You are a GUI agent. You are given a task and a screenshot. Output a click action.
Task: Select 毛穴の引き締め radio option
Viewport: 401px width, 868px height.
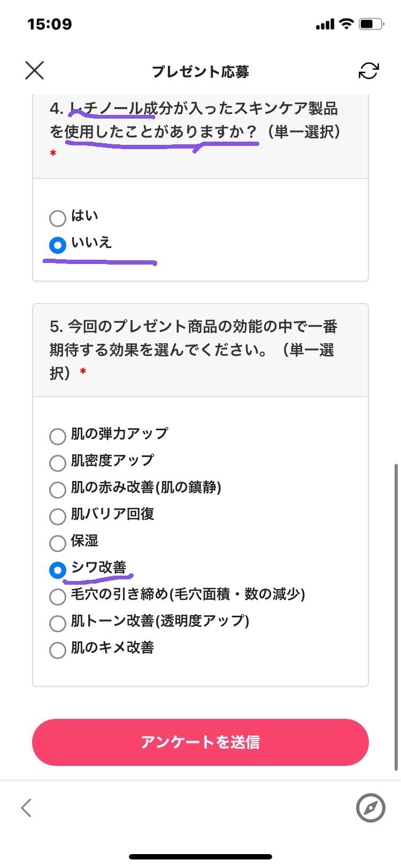pos(58,596)
